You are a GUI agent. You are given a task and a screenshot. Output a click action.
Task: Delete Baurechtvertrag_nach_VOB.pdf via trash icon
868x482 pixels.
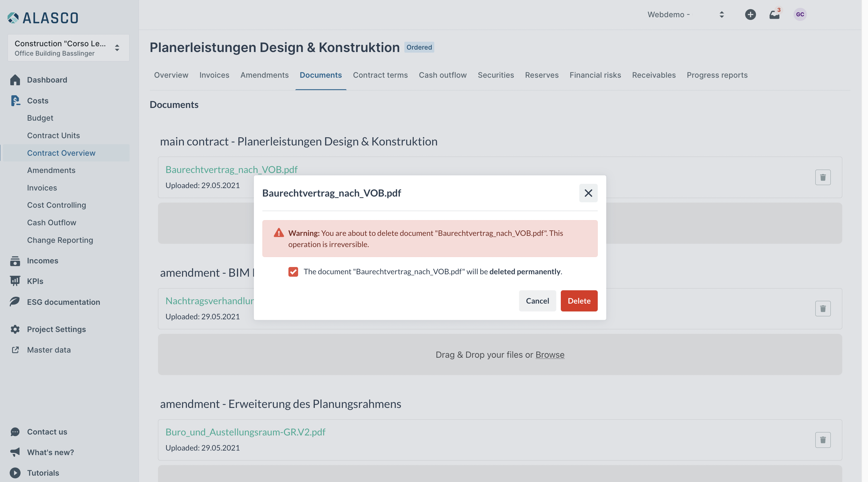pos(823,177)
